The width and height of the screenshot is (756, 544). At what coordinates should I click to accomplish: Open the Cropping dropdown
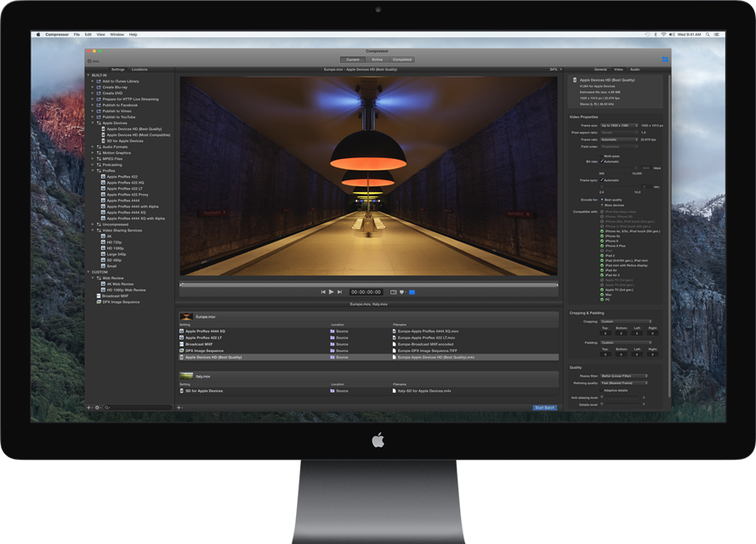point(626,321)
